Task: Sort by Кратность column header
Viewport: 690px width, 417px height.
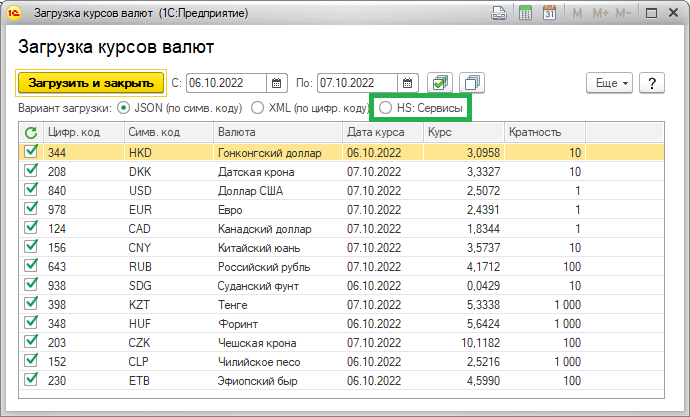Action: point(545,132)
